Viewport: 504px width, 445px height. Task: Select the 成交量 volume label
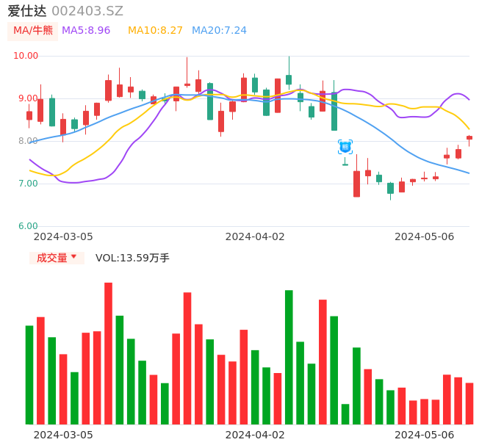(51, 258)
